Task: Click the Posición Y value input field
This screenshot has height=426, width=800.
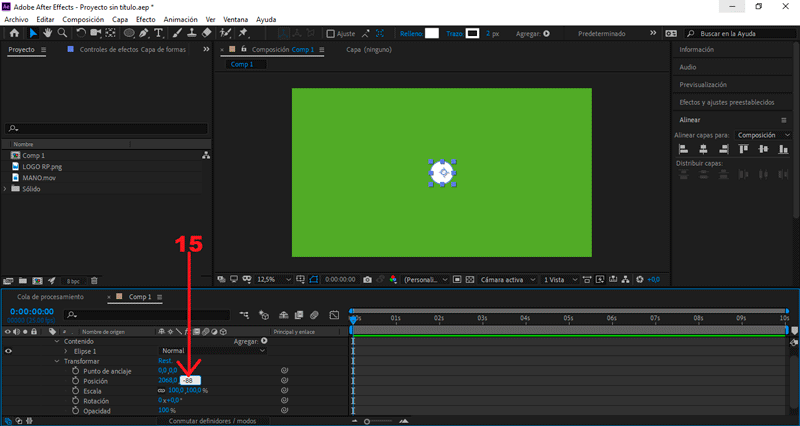Action: 190,381
